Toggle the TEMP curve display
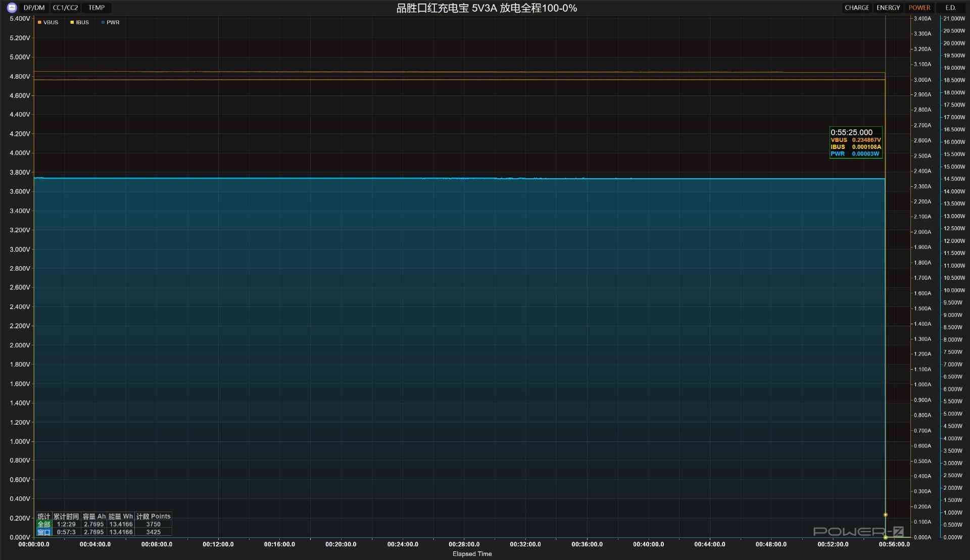Screen dimensions: 970x560 click(96, 8)
